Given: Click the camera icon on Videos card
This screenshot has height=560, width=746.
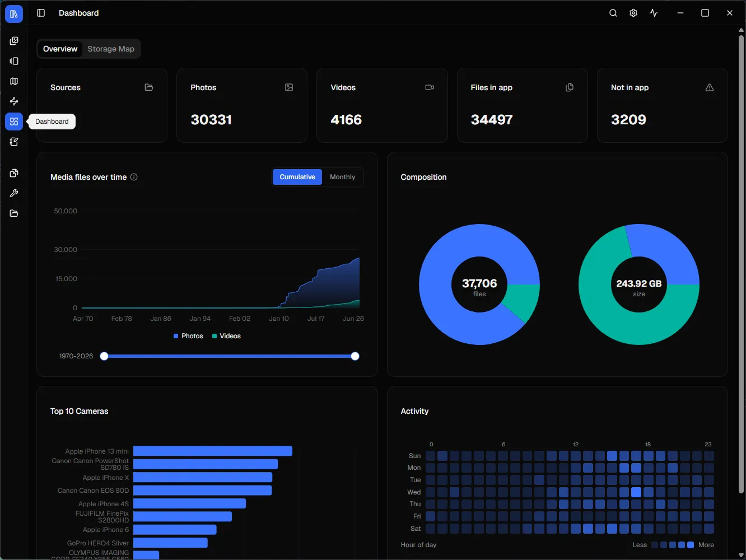Looking at the screenshot, I should (x=430, y=87).
